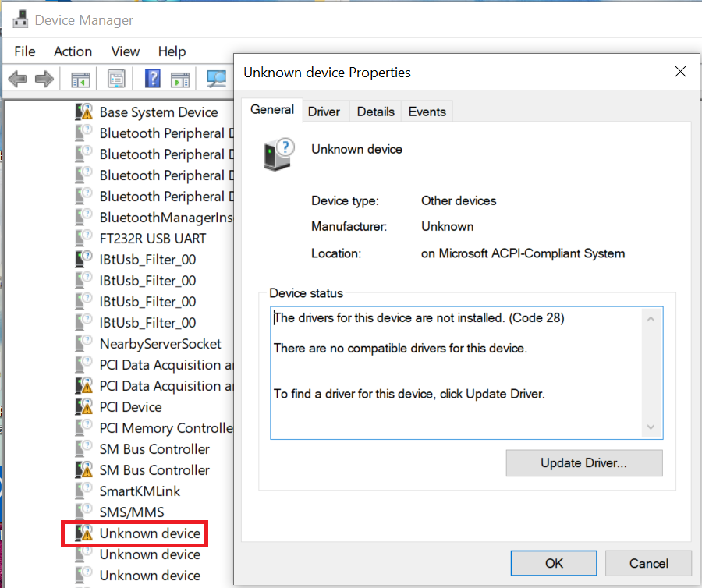The image size is (702, 588).
Task: Click the Device status scroll down arrow
Action: tap(651, 427)
